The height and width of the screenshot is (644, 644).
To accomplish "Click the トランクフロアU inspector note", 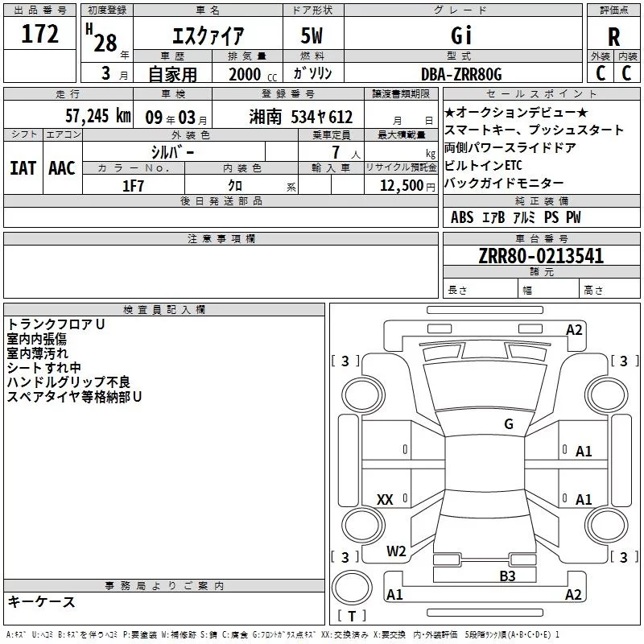I will 56,324.
